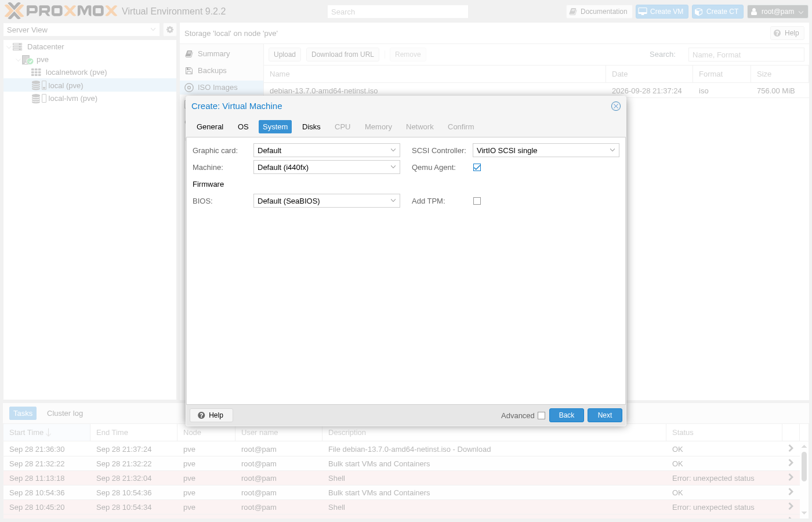Collapse the pve node tree

click(18, 60)
